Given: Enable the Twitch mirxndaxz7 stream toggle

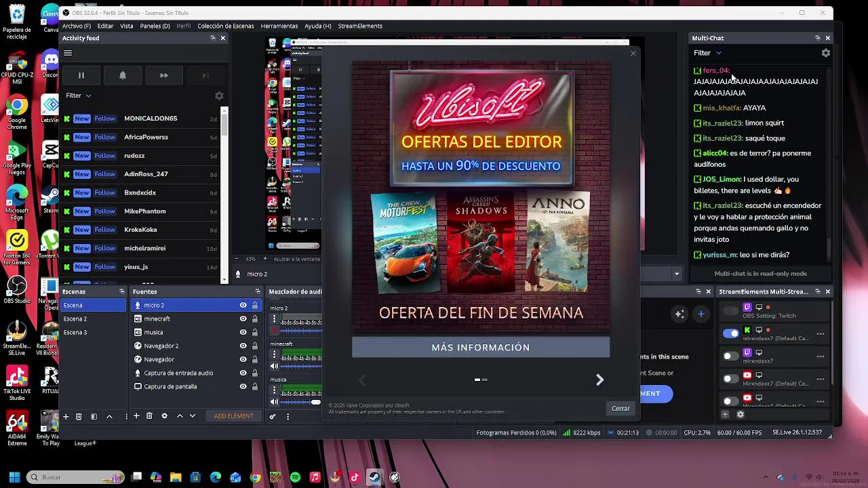Looking at the screenshot, I should coord(730,356).
